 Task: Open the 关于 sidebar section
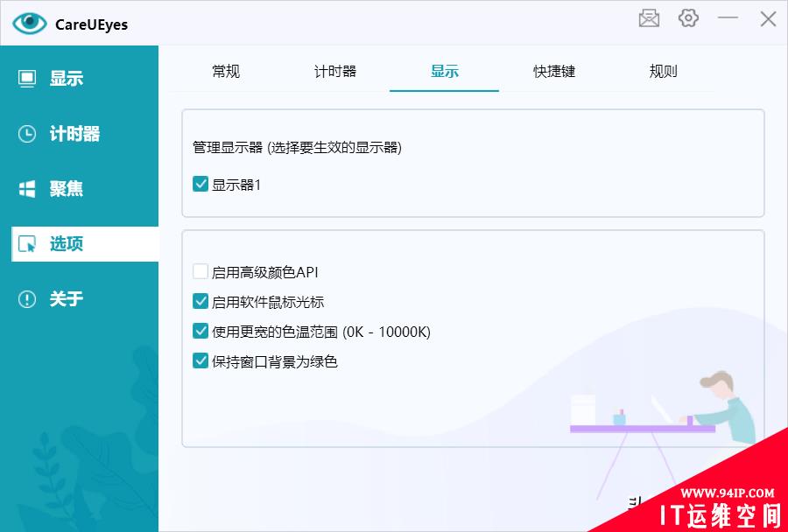coord(80,299)
